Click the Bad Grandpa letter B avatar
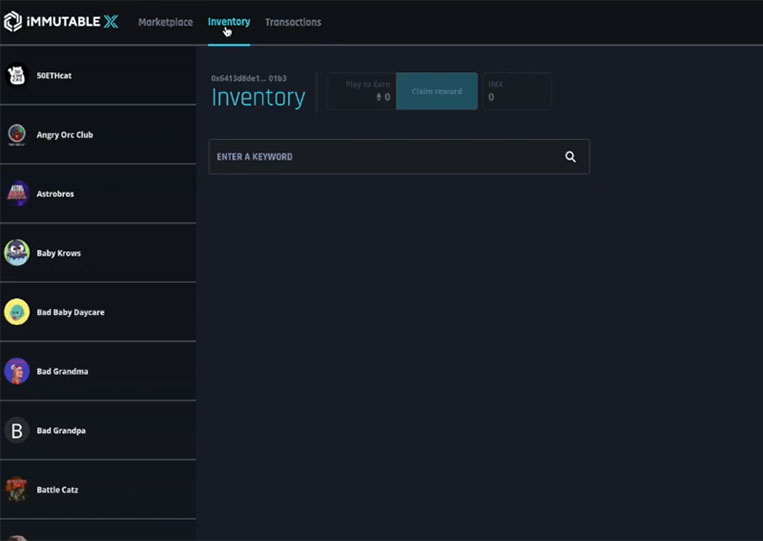 coord(17,431)
